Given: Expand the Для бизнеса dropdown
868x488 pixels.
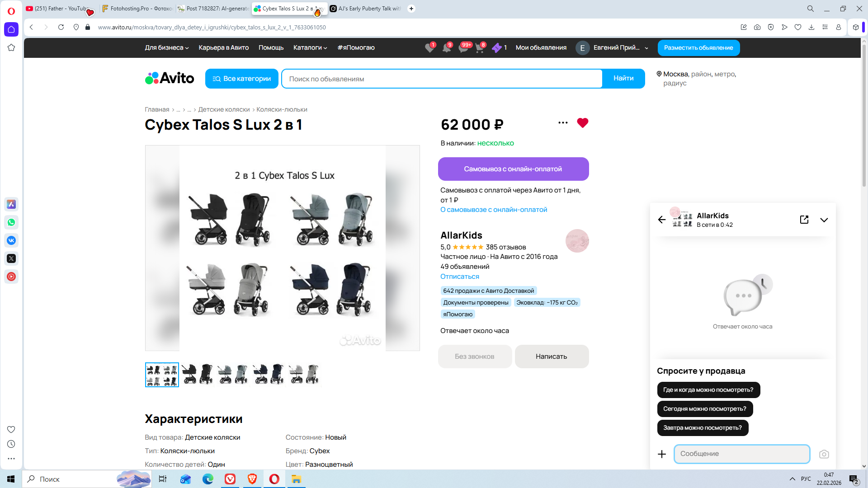Looking at the screenshot, I should click(x=166, y=48).
